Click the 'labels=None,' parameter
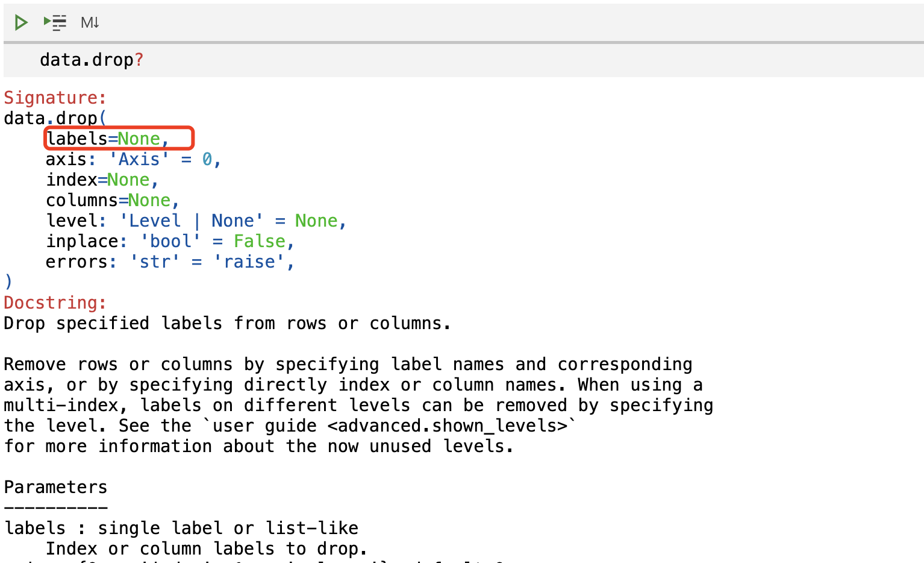Viewport: 924px width, 563px height. tap(108, 139)
